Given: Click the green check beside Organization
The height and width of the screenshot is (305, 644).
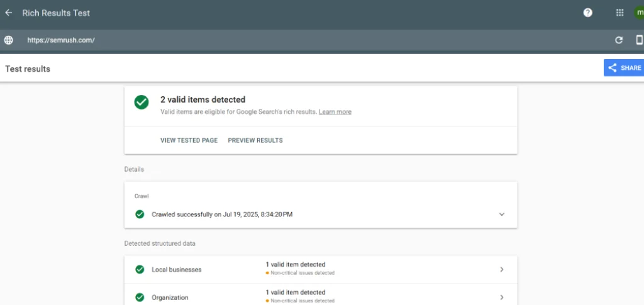Looking at the screenshot, I should coord(140,297).
